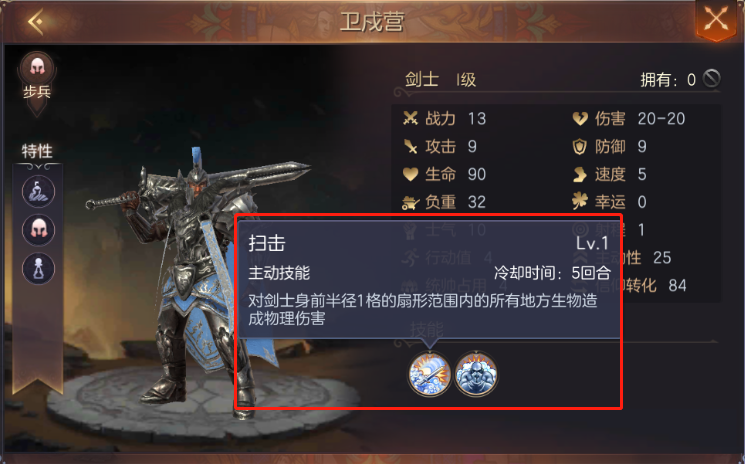Click the 战力 crossed swords stat icon
Viewport: 745px width, 464px height.
point(411,118)
